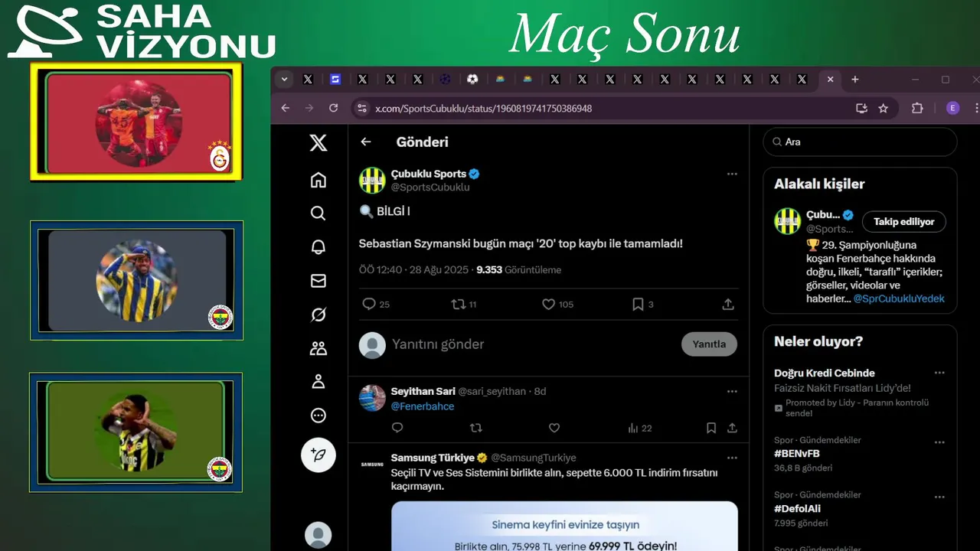Open the @Fenerbahce mention link
This screenshot has height=551, width=980.
(423, 406)
